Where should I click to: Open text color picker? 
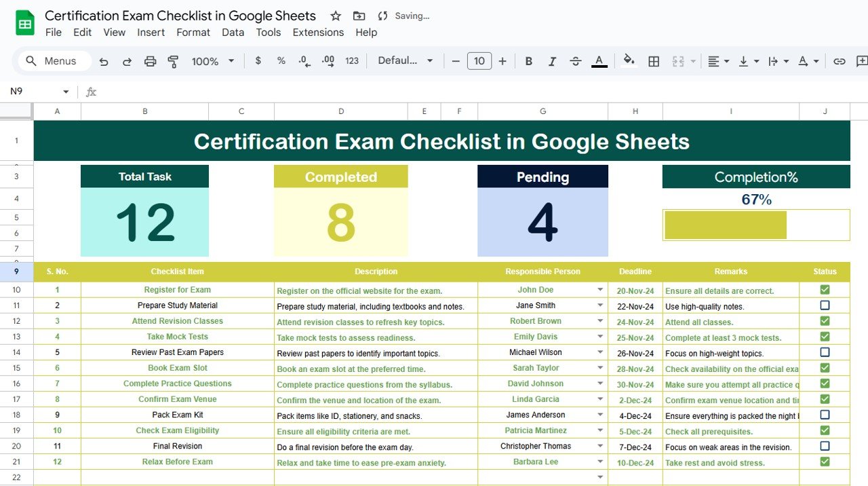coord(599,61)
